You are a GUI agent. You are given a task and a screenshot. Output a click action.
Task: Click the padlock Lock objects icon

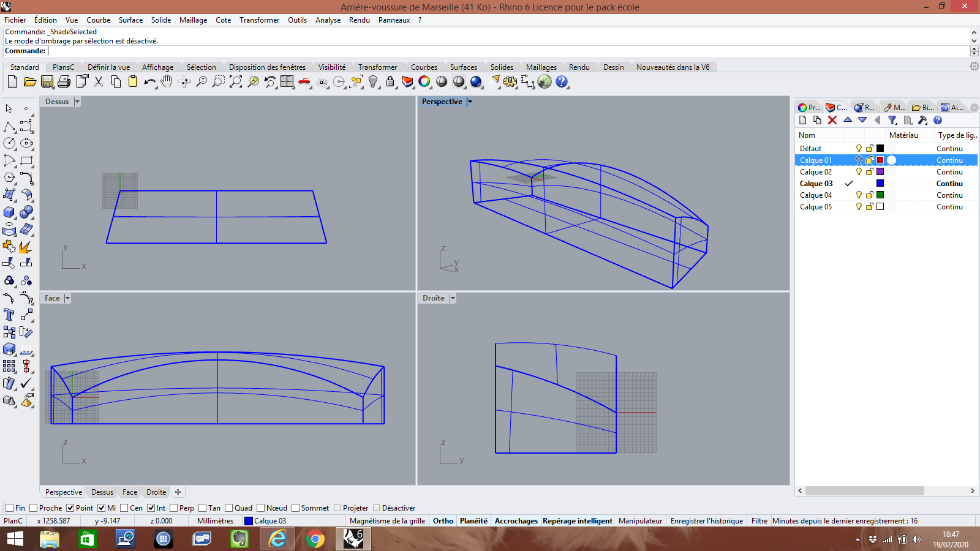[x=390, y=81]
